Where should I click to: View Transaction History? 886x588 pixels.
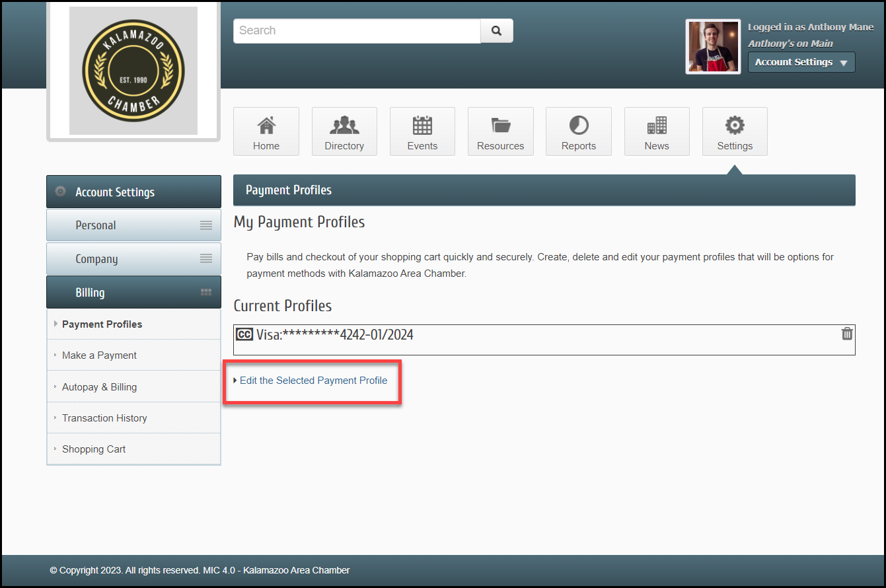coord(104,418)
